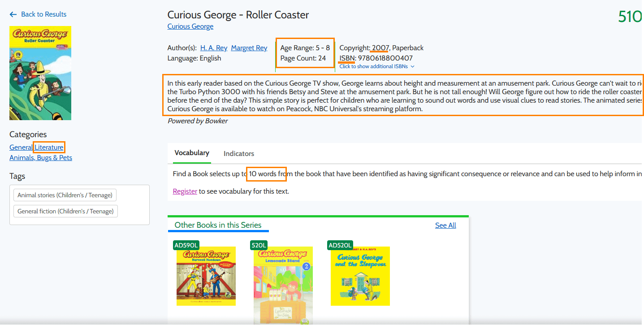This screenshot has width=644, height=325.
Task: Go back using the Back to Results arrow
Action: [13, 14]
